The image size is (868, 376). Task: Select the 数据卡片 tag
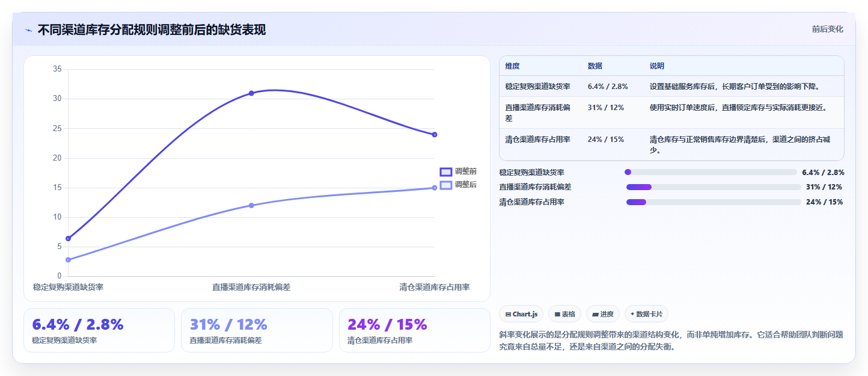coord(646,314)
